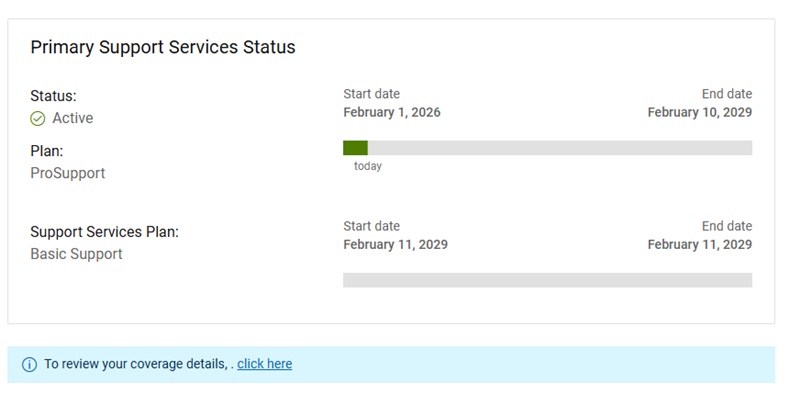This screenshot has width=800, height=405.
Task: Click Basic Support's February 11, 2029 end date
Action: (700, 244)
